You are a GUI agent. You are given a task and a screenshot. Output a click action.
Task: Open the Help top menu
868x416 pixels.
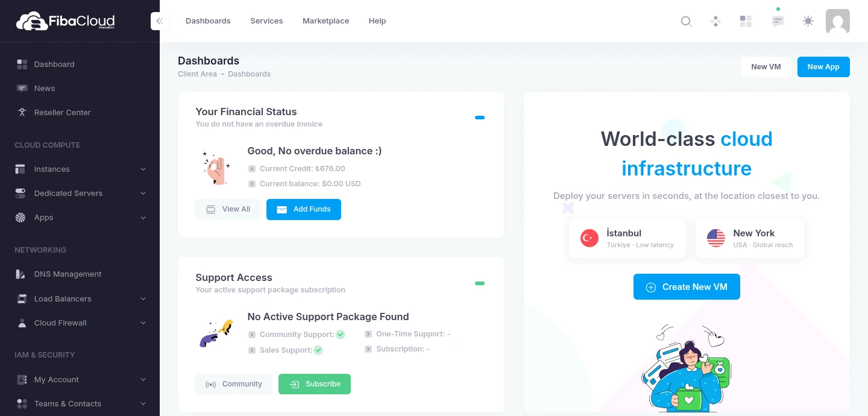pyautogui.click(x=377, y=21)
